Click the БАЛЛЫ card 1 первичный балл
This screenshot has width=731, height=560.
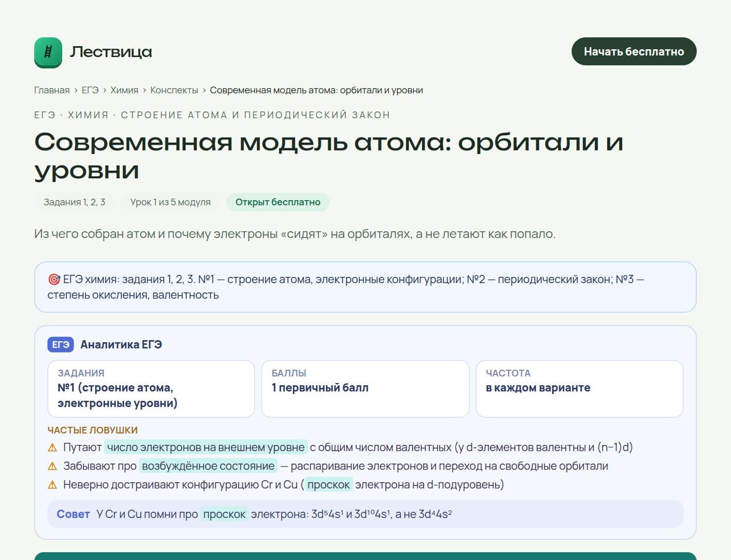365,389
